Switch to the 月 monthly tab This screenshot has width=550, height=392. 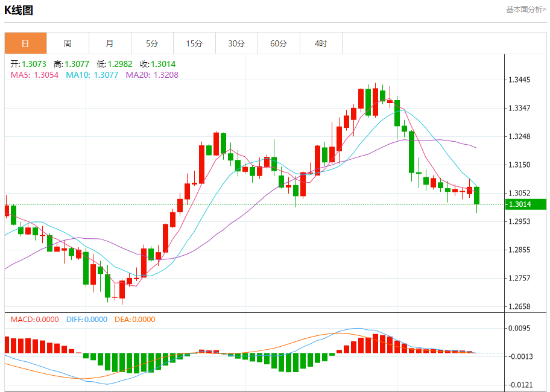pos(110,43)
